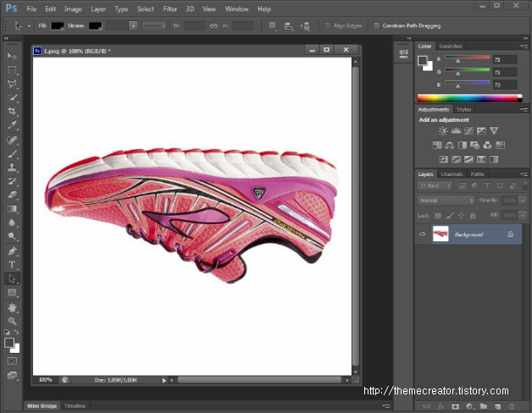This screenshot has width=532, height=413.
Task: Open the Layers panel options menu
Action: [524, 174]
